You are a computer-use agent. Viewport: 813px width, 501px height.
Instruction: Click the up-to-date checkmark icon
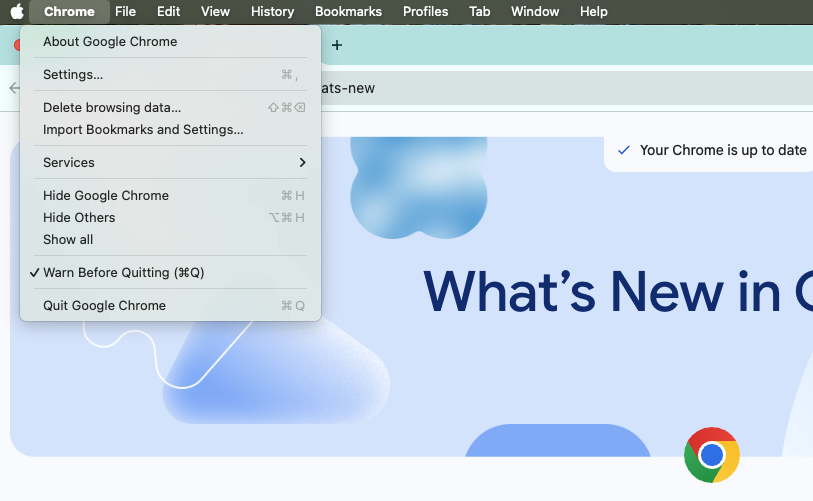[624, 150]
